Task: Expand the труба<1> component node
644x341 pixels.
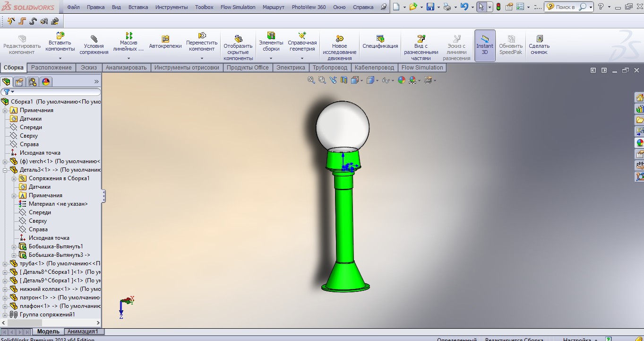Action: point(5,263)
